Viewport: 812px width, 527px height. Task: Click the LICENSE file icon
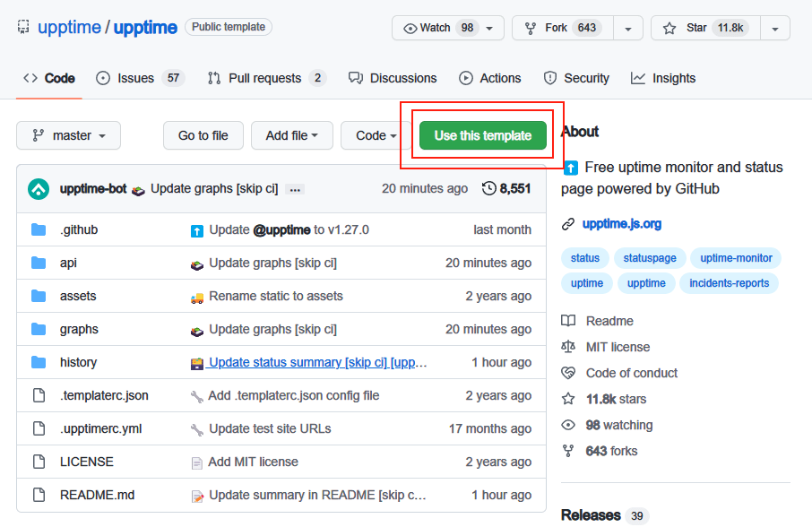(39, 462)
